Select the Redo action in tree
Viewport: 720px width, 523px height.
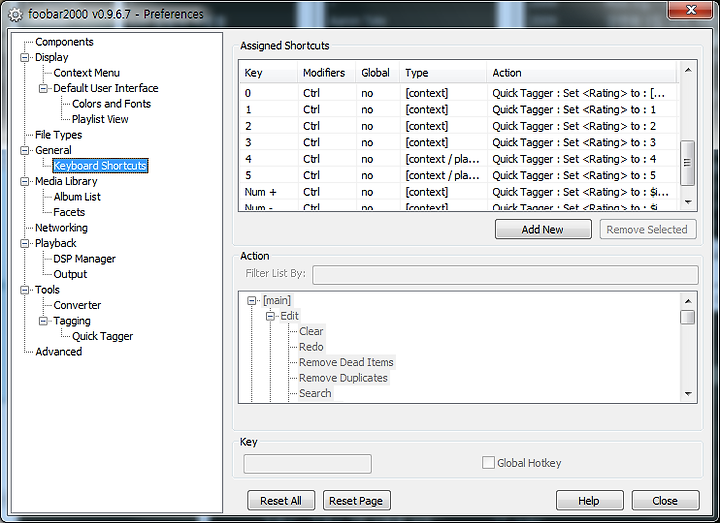pos(311,347)
